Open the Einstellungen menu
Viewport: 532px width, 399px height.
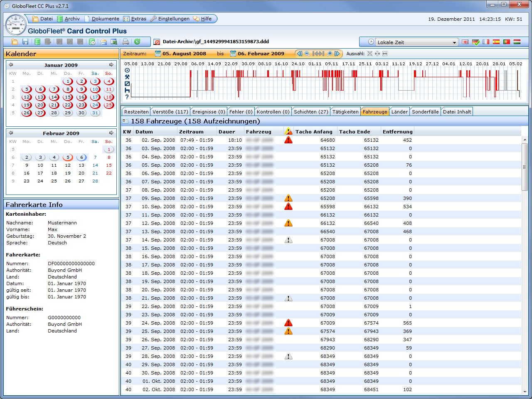170,19
